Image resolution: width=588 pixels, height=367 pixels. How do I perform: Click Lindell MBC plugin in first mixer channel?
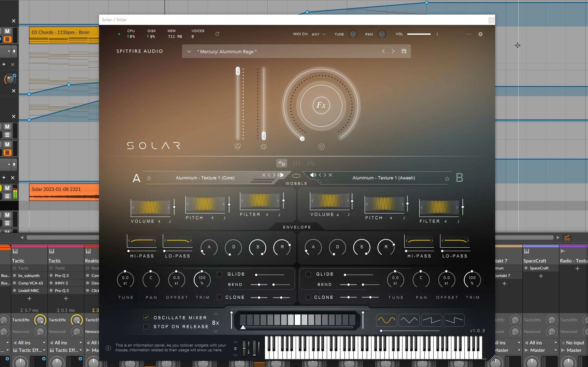(29, 291)
